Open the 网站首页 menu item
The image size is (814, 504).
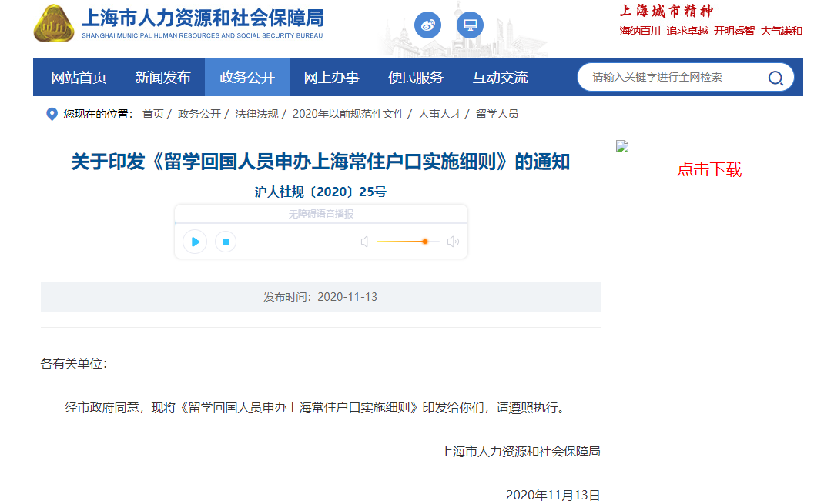coord(79,78)
